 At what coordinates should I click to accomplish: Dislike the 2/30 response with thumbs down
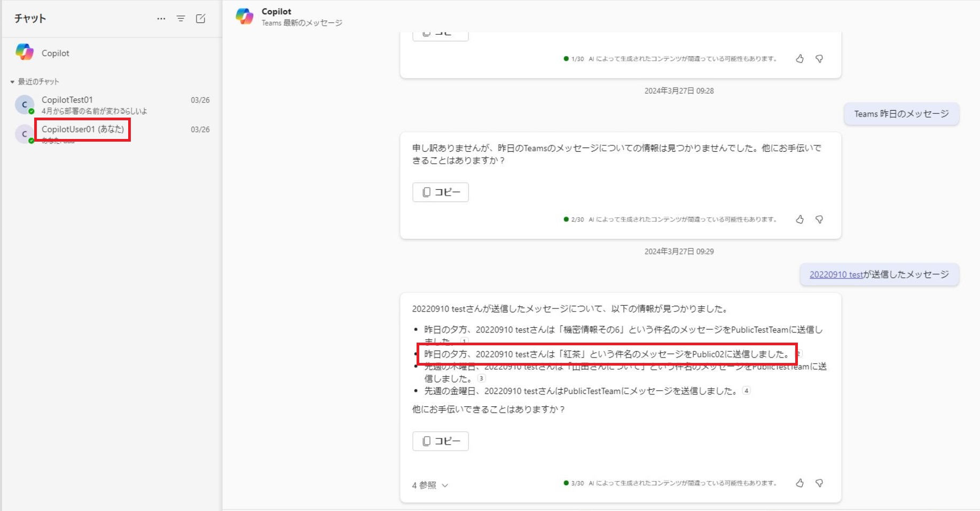click(x=819, y=219)
